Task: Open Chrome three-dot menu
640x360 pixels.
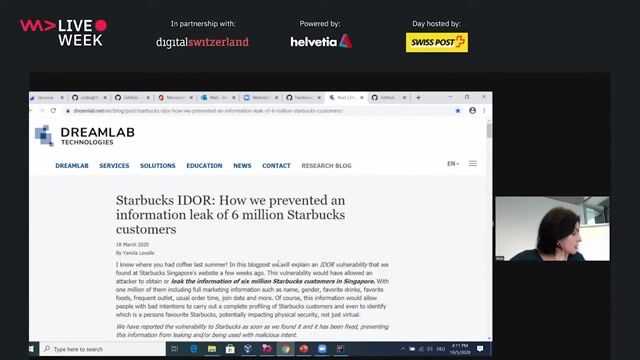Action: (484, 111)
